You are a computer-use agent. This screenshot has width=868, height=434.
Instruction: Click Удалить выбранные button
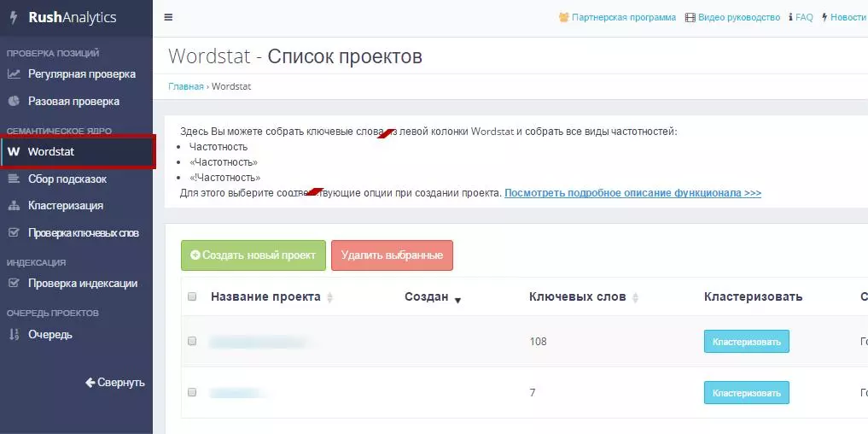click(x=392, y=255)
